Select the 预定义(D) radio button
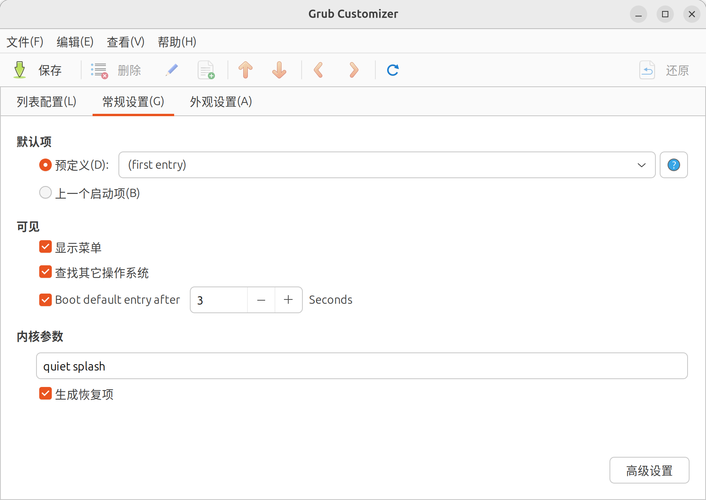The width and height of the screenshot is (706, 500). click(x=45, y=165)
